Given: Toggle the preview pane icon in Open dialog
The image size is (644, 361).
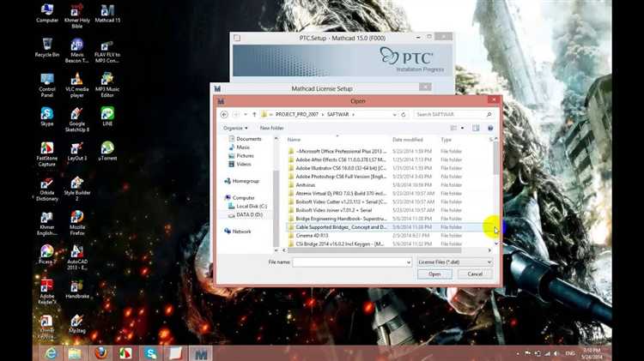Looking at the screenshot, I should point(476,128).
